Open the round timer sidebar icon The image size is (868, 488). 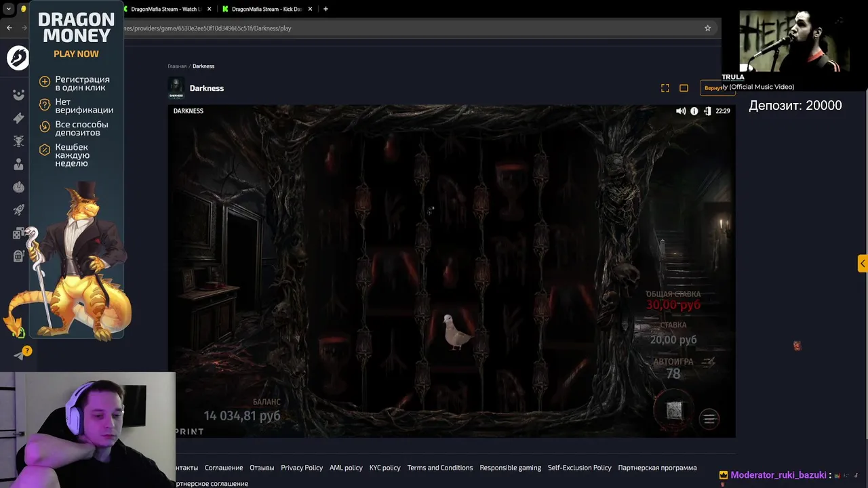coord(18,187)
